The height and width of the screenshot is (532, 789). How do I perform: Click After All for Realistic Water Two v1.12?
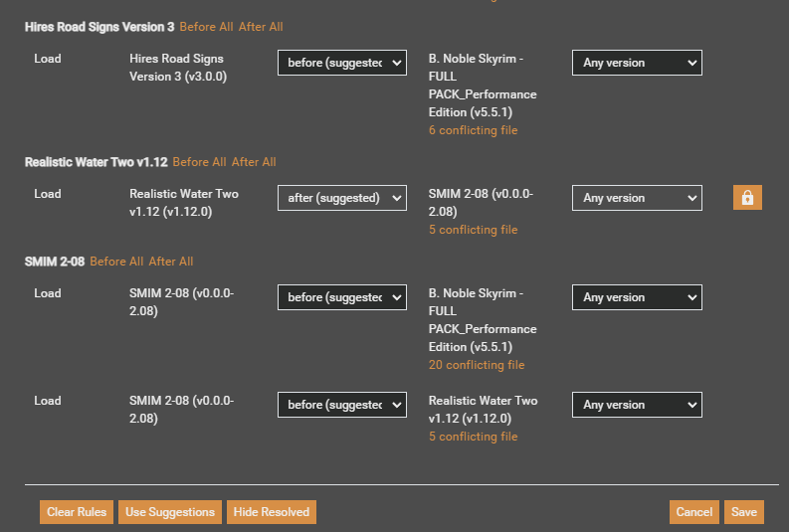[x=254, y=162]
